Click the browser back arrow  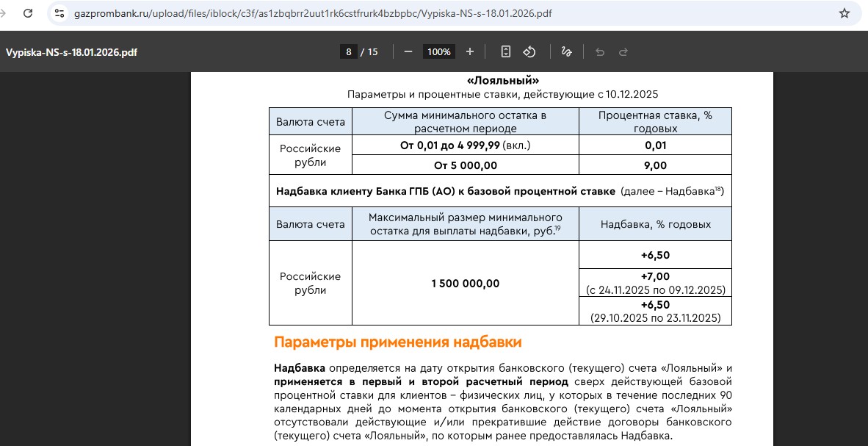pyautogui.click(x=4, y=13)
